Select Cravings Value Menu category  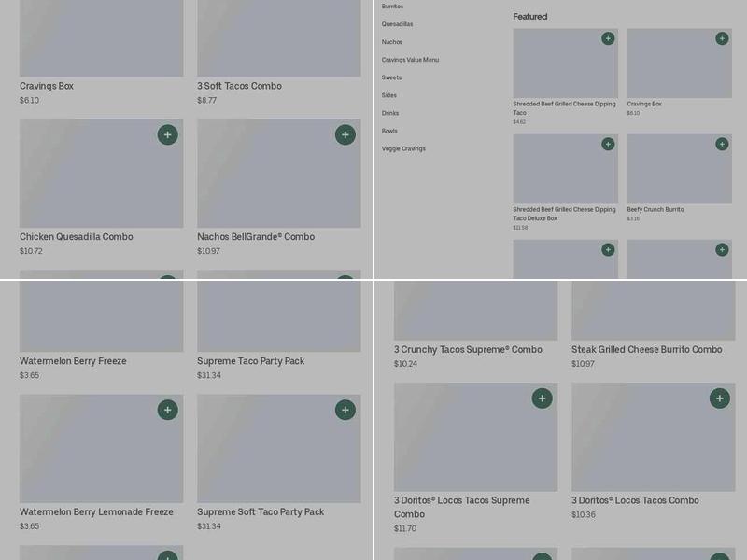click(x=410, y=60)
